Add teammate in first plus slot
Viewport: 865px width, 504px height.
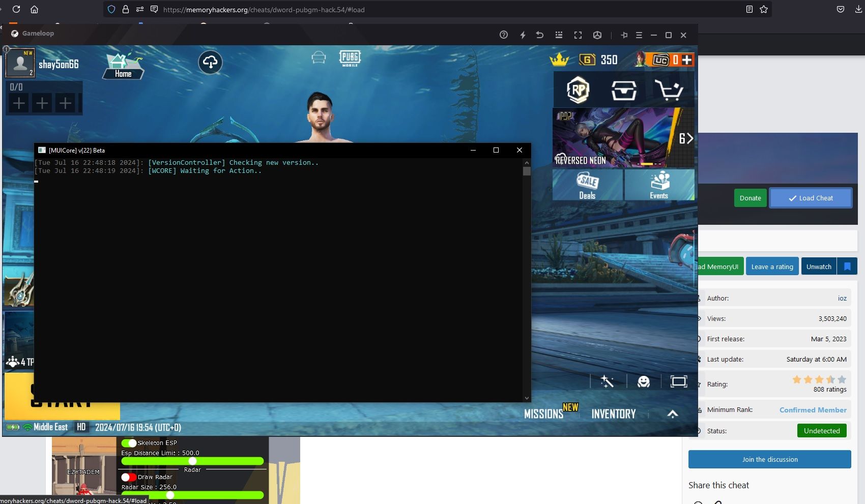(x=19, y=103)
